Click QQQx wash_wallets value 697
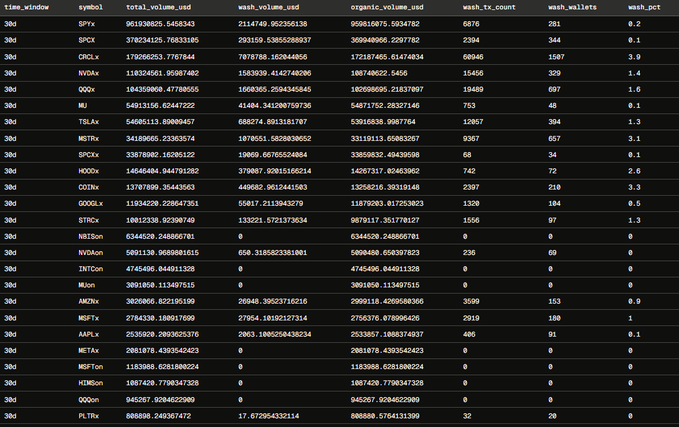Viewport: 679px width, 427px height. coord(554,89)
